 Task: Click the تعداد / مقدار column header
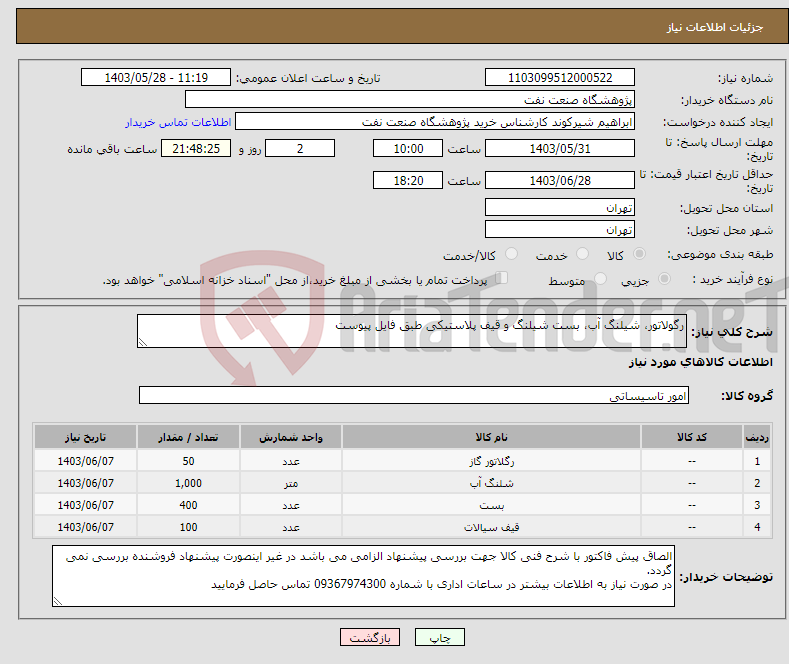pos(188,437)
